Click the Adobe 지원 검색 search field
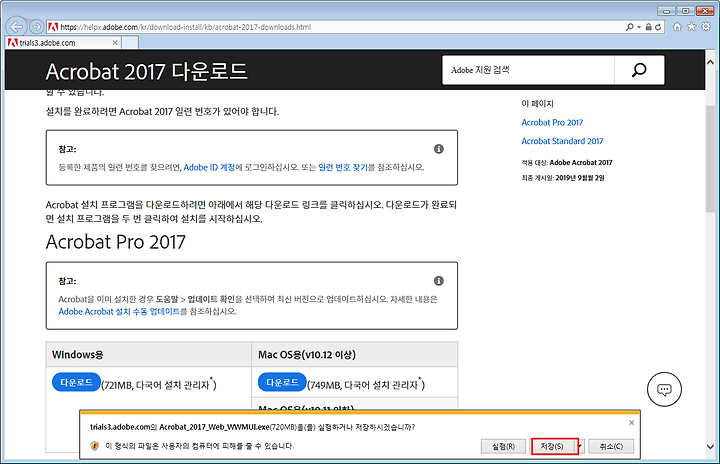This screenshot has height=464, width=720. [528, 70]
